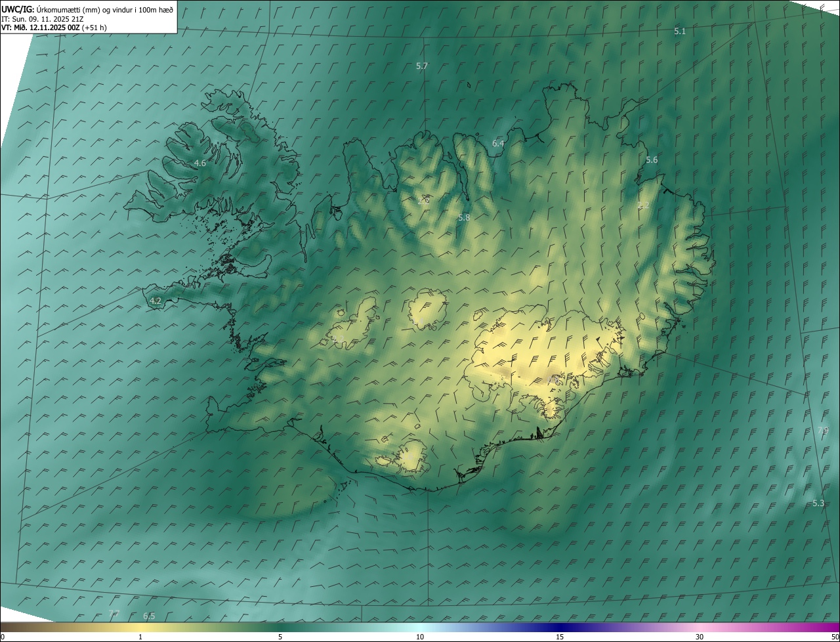Click the colour scale tick label 10
The image size is (840, 642).
[x=420, y=637]
